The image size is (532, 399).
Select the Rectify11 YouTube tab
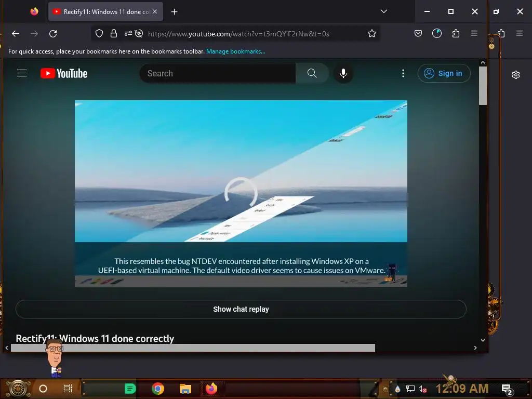[106, 12]
